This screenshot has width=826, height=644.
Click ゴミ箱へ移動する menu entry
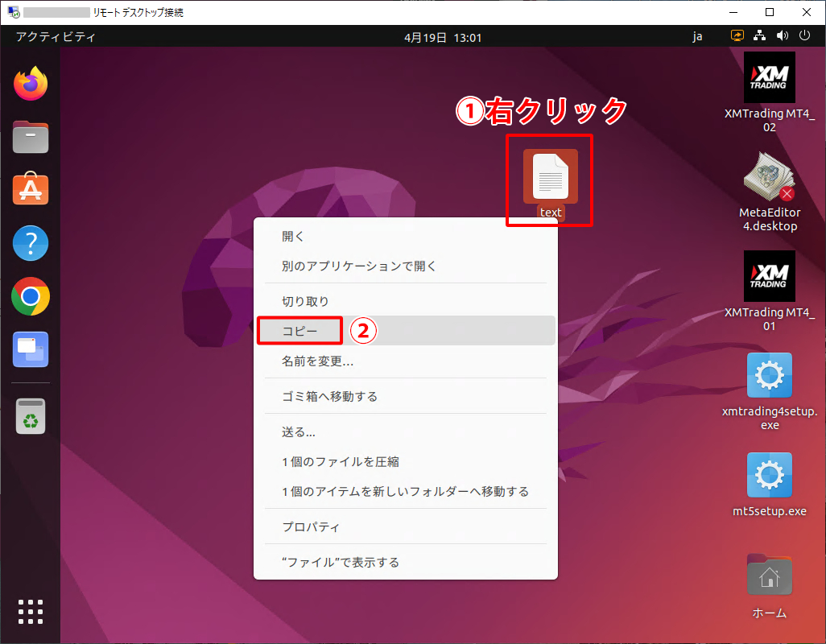click(x=329, y=396)
